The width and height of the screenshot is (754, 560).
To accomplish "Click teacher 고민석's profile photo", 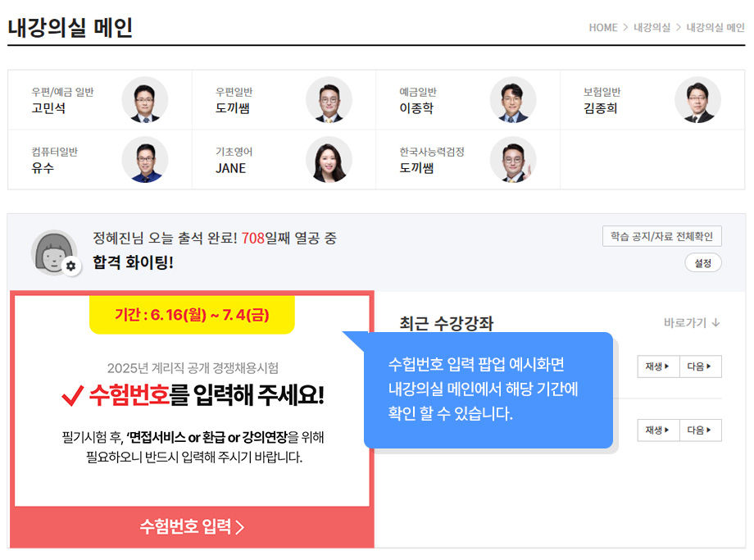I will click(x=145, y=100).
